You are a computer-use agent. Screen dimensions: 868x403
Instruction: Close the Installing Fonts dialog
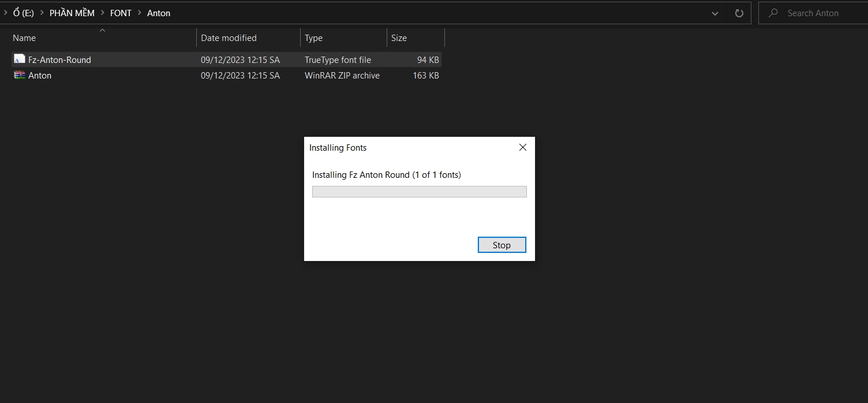pos(523,147)
